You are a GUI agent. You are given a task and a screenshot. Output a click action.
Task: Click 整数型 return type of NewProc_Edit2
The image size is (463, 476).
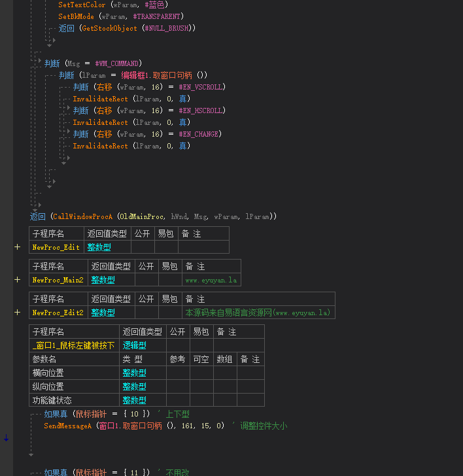(103, 313)
